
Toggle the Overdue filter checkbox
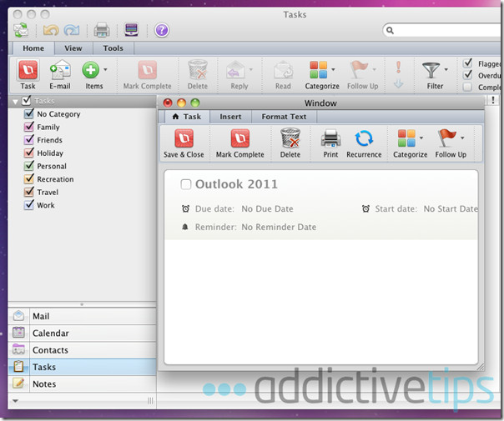[467, 75]
